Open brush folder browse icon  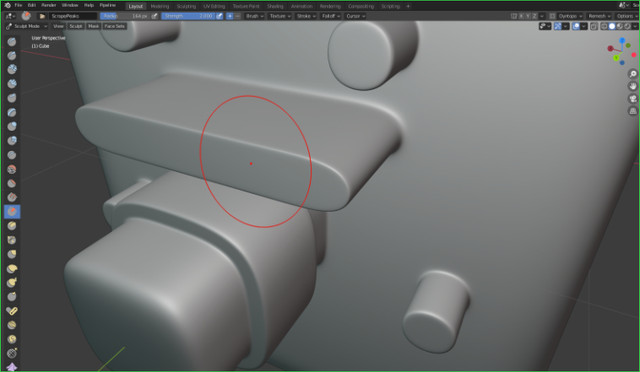(42, 16)
